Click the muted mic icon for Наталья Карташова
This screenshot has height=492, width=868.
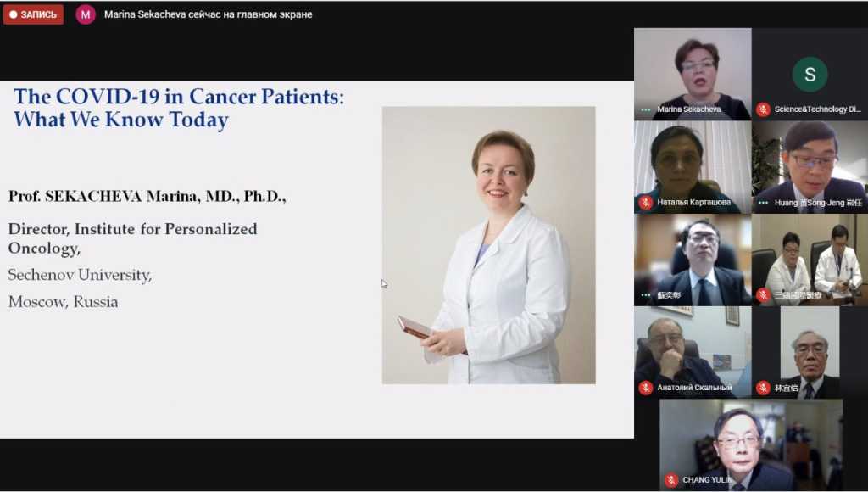click(646, 202)
